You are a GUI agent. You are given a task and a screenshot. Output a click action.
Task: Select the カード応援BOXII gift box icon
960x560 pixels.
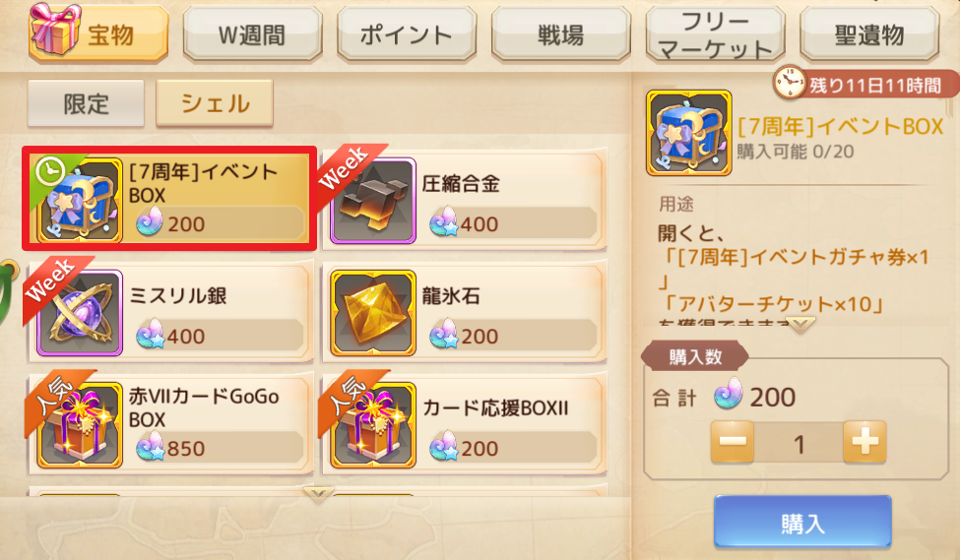(x=373, y=425)
